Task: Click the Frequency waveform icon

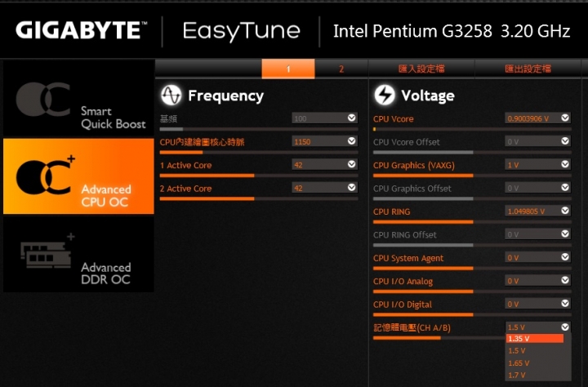Action: [171, 96]
